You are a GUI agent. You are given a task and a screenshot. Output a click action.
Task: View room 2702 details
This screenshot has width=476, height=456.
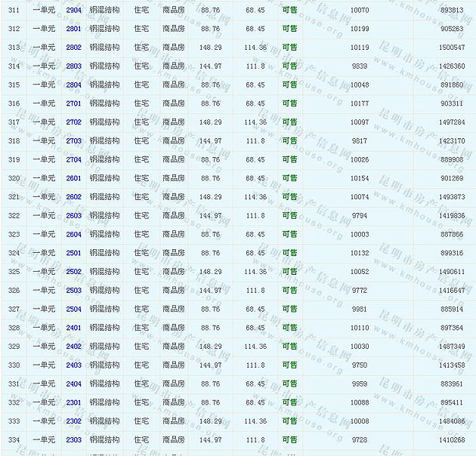pyautogui.click(x=73, y=122)
